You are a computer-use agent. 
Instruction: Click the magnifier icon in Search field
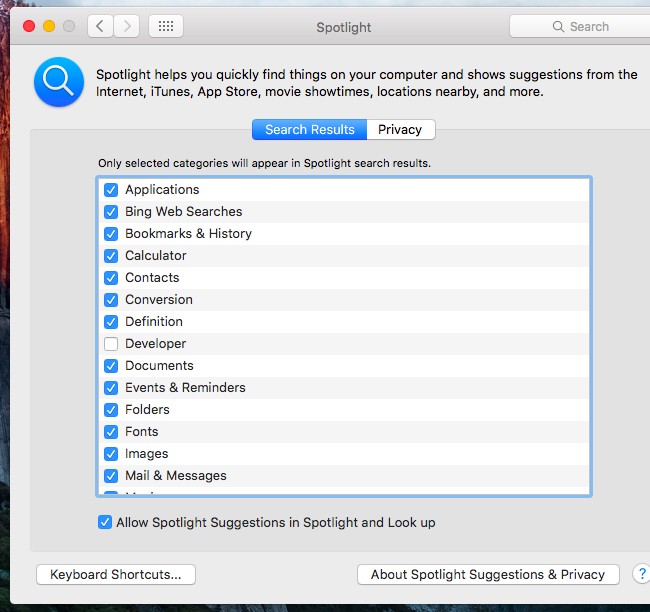(558, 27)
